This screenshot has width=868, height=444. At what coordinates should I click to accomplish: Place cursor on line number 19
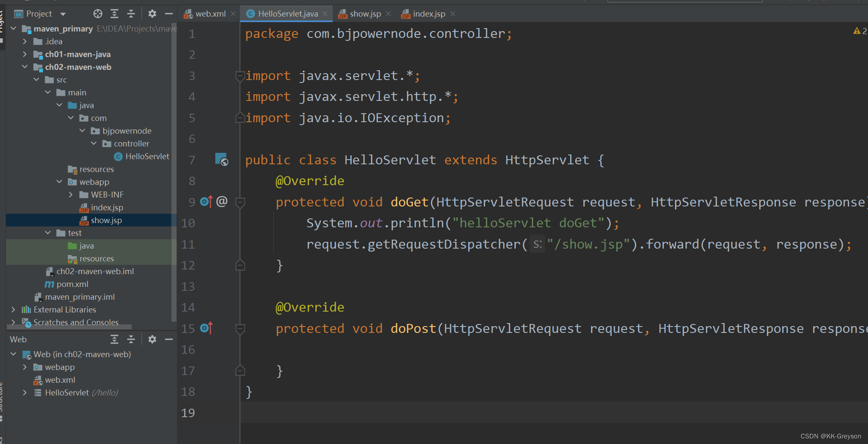tap(188, 412)
